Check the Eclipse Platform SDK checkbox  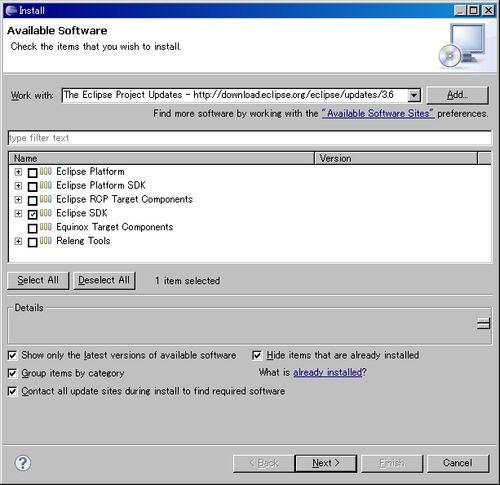tap(32, 186)
